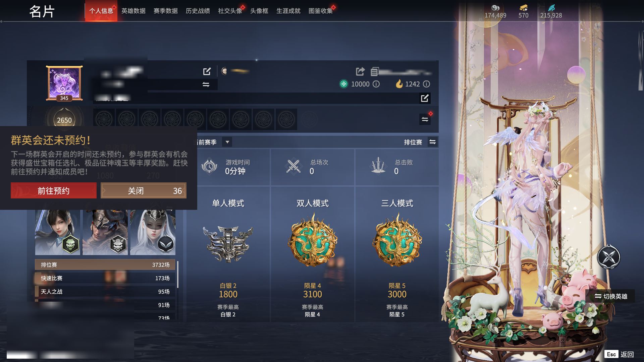Toggle the badge row swap button

(x=425, y=119)
